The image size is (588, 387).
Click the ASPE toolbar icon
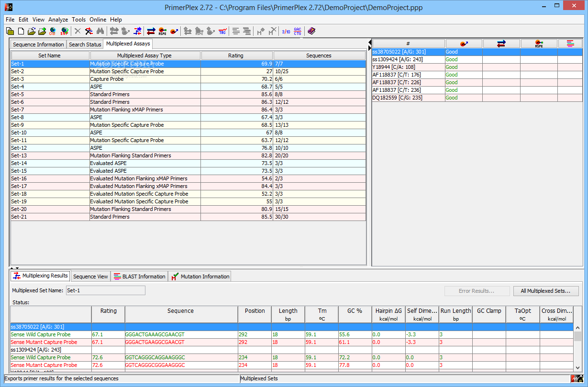click(163, 31)
